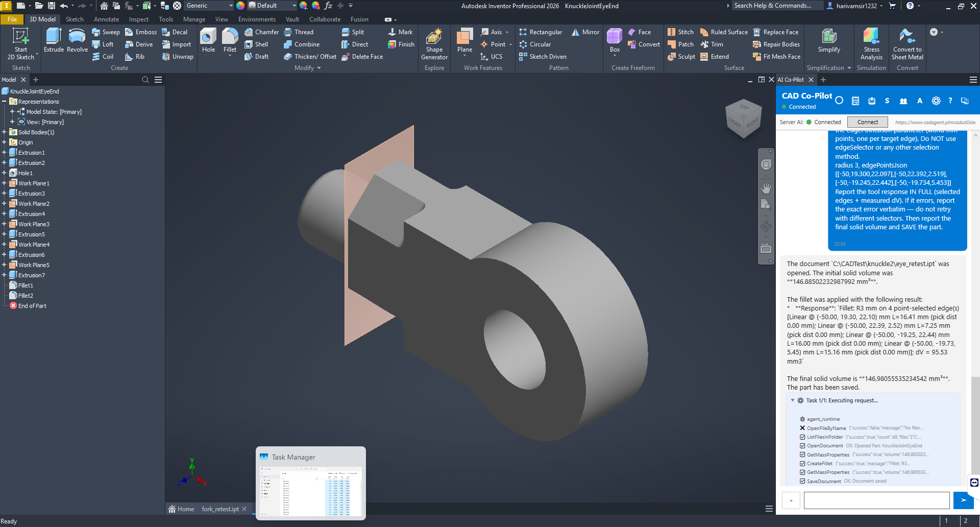The width and height of the screenshot is (980, 527).
Task: Open the File menu
Action: pyautogui.click(x=12, y=19)
